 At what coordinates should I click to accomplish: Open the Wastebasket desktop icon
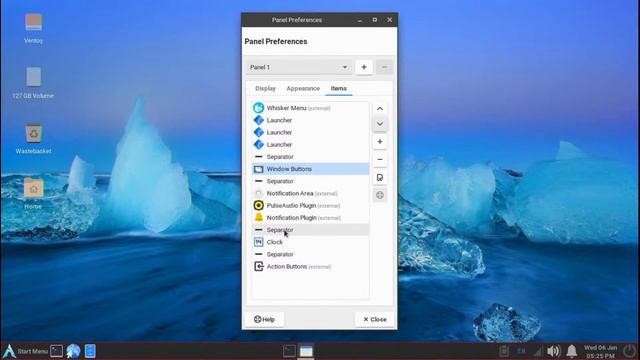coord(33,139)
